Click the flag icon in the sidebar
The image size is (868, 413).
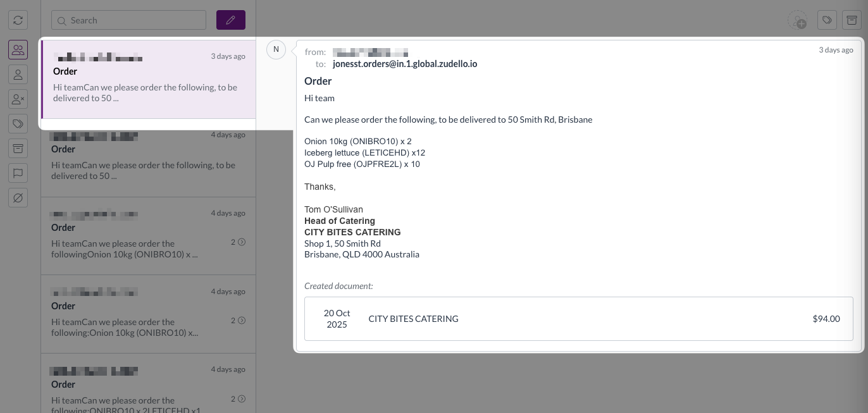coord(18,173)
